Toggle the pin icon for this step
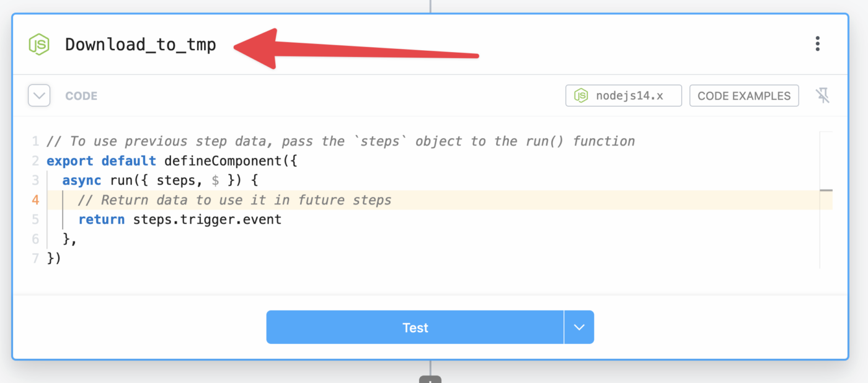Screen dimensions: 868x383 [823, 96]
